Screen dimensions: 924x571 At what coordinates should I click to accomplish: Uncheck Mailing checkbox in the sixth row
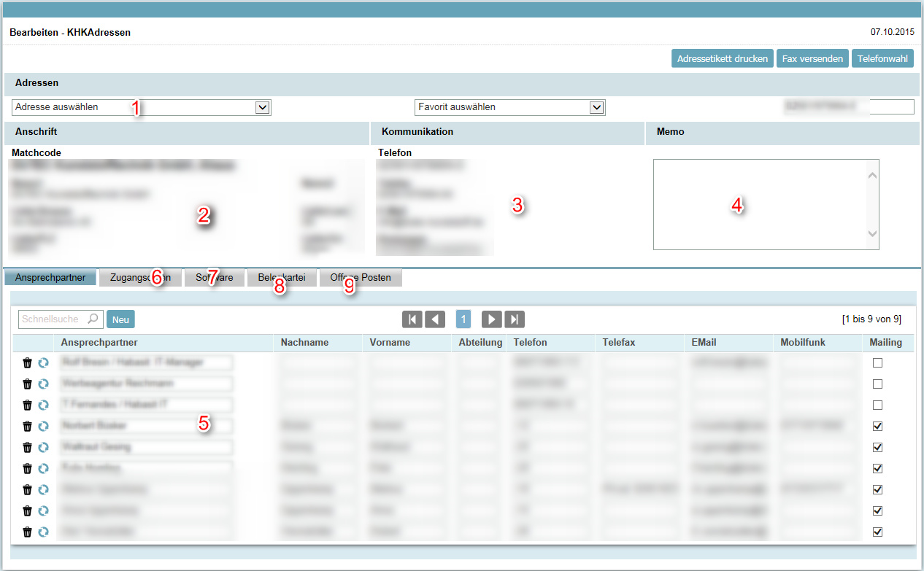pos(878,468)
